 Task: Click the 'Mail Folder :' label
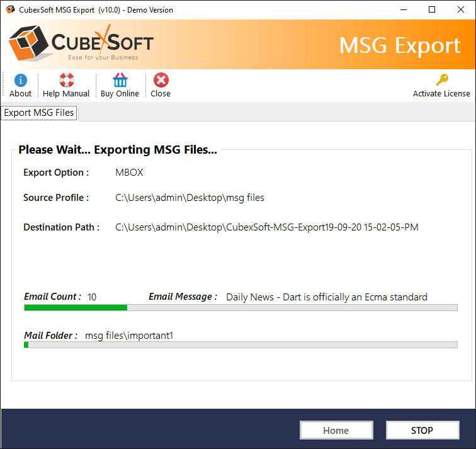coord(51,336)
